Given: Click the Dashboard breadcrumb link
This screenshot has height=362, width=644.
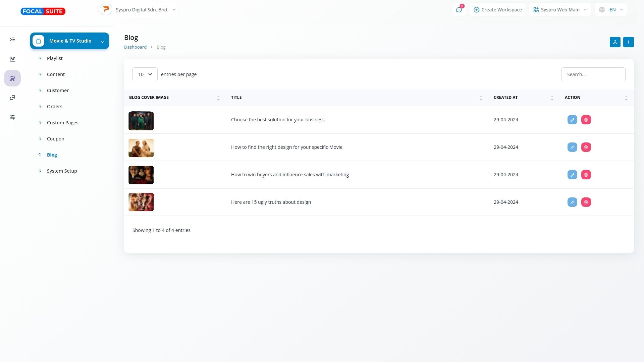Looking at the screenshot, I should 135,47.
